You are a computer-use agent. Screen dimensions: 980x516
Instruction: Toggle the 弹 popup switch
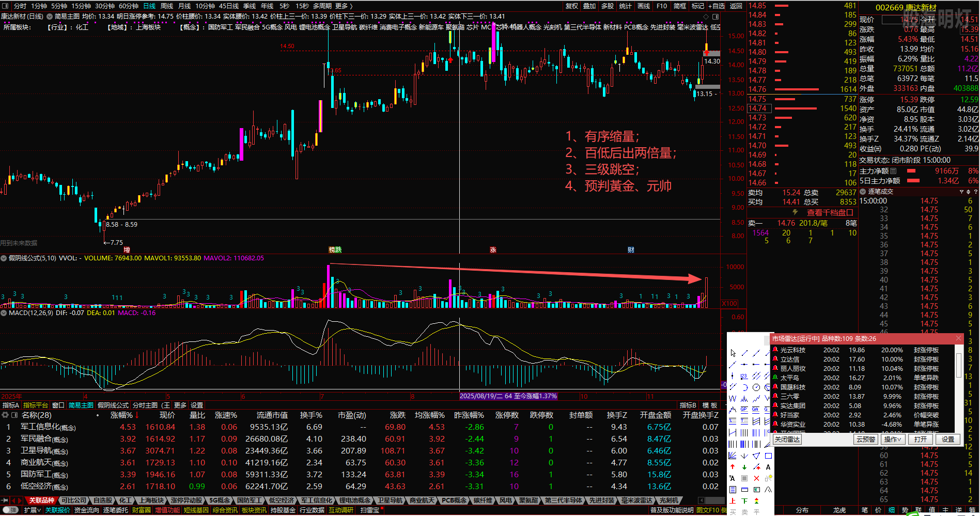point(11,510)
